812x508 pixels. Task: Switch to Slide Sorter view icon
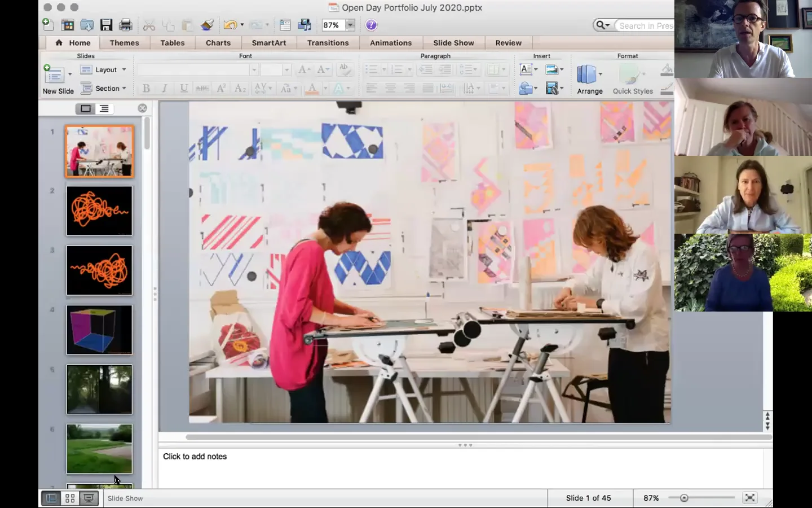pos(70,498)
